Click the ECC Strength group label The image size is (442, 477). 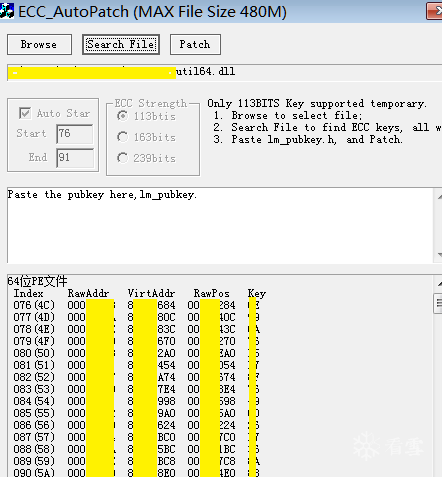(x=151, y=103)
